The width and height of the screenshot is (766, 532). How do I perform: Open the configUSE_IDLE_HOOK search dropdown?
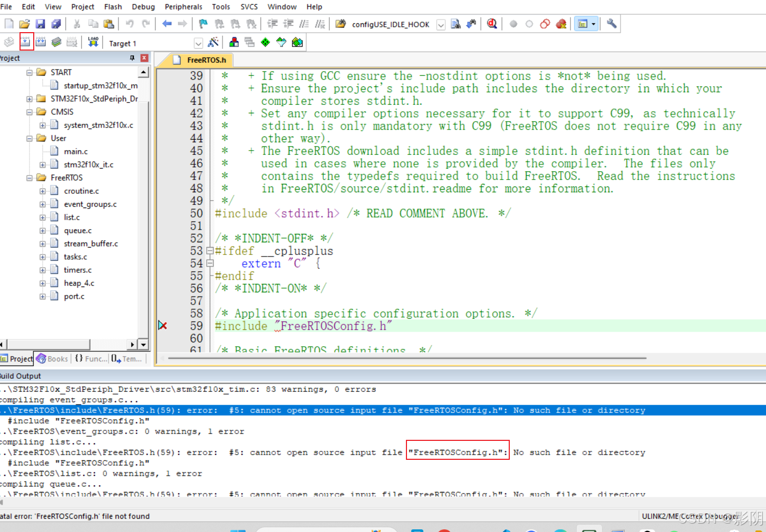(x=441, y=25)
